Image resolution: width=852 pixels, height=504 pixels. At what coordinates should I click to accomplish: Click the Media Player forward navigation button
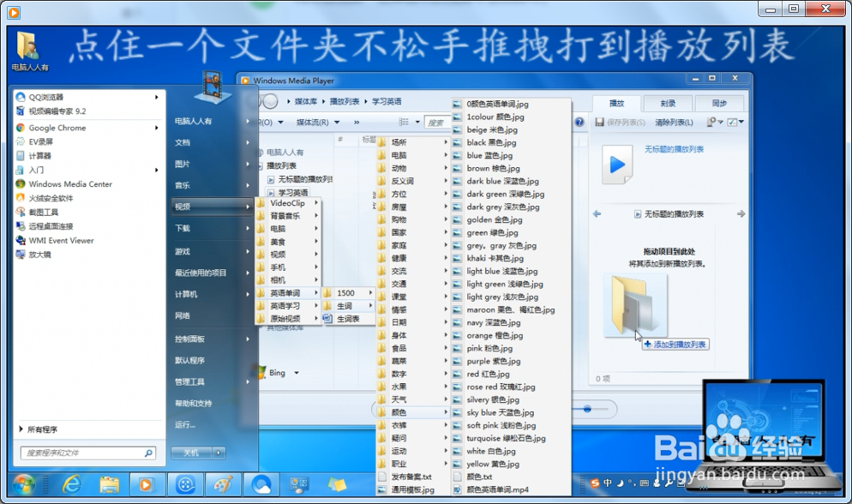[270, 101]
